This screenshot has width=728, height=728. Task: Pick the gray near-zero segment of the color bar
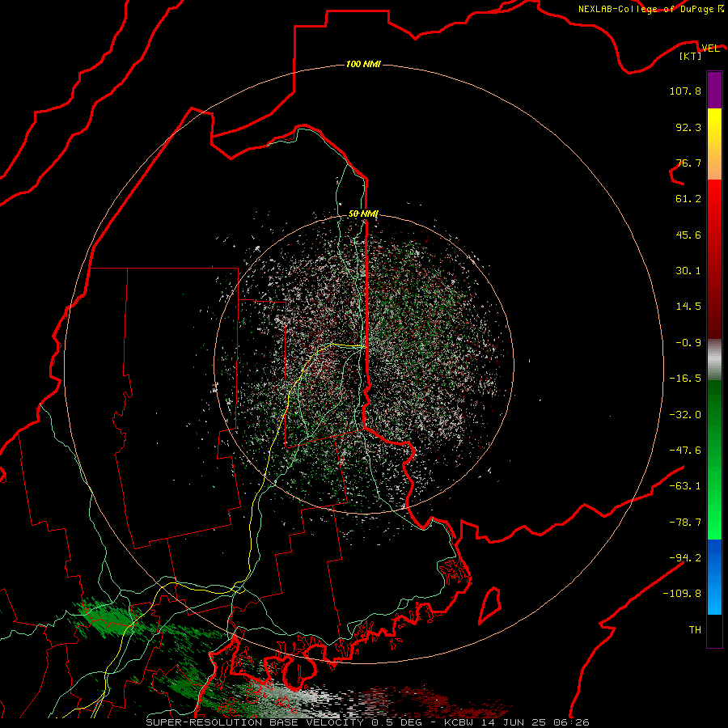pyautogui.click(x=714, y=359)
